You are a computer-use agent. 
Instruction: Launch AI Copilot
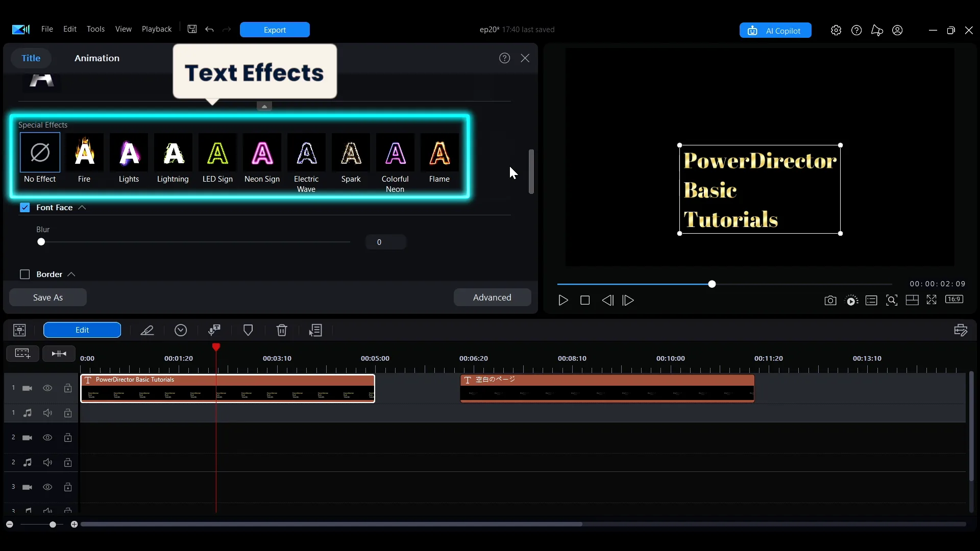[775, 31]
